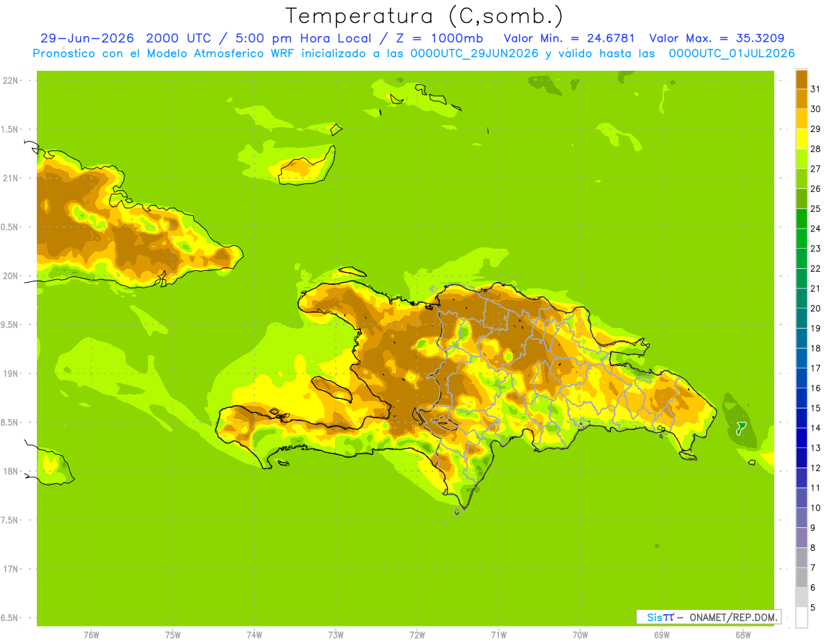Click the 18N latitude label

tap(10, 471)
